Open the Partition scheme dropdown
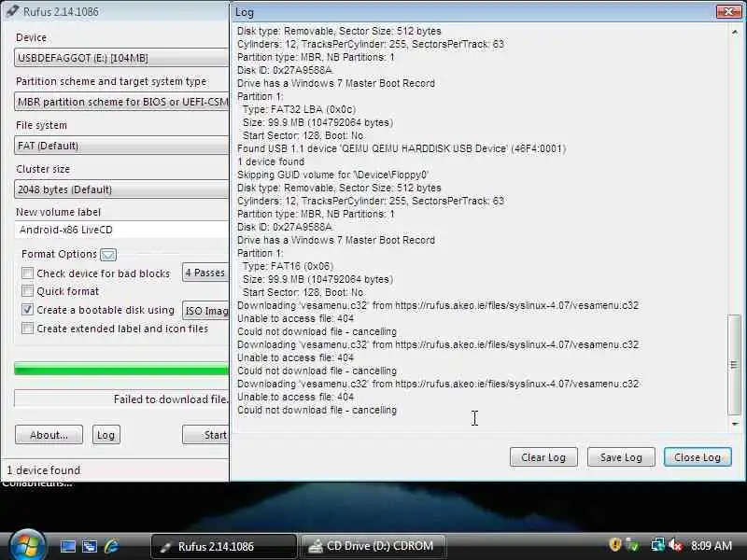 [121, 102]
